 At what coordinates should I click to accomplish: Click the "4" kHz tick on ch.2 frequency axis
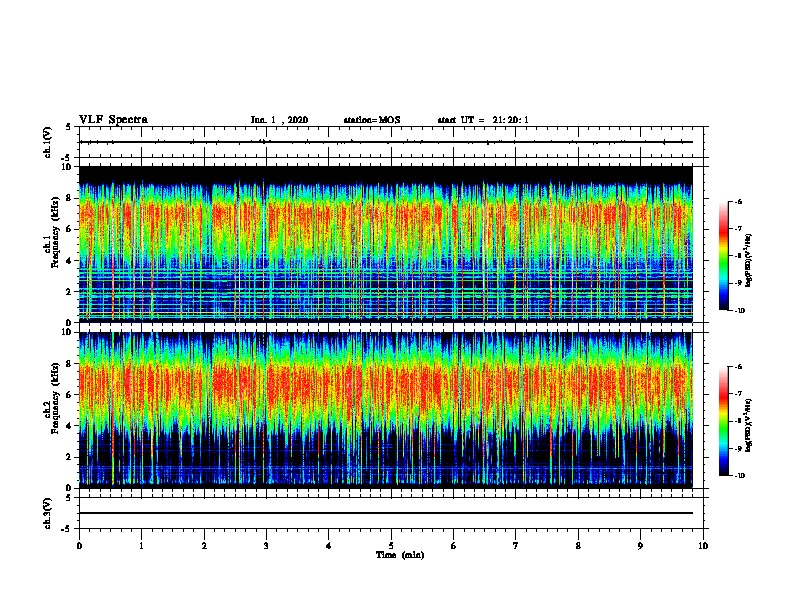[70, 426]
